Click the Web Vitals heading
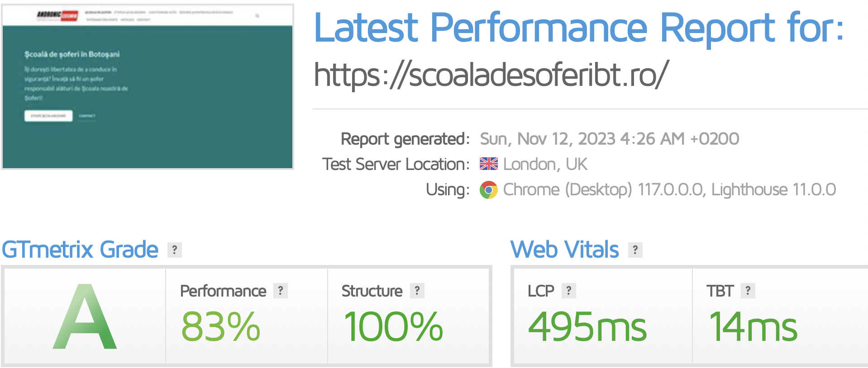This screenshot has width=868, height=368. [564, 250]
